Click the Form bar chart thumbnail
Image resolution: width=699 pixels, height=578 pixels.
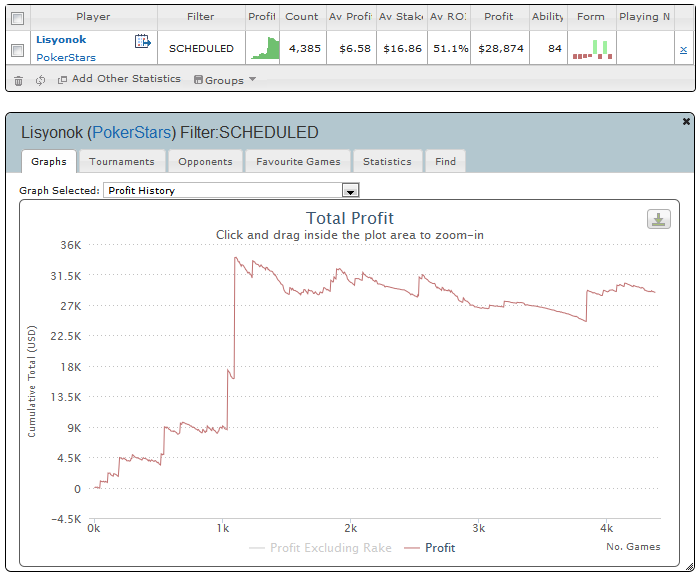point(592,49)
